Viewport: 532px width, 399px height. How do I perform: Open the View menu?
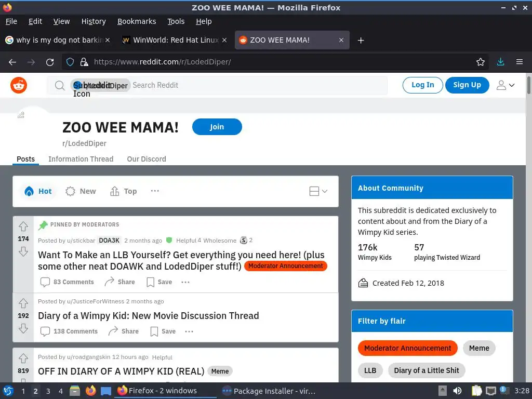[x=61, y=21]
